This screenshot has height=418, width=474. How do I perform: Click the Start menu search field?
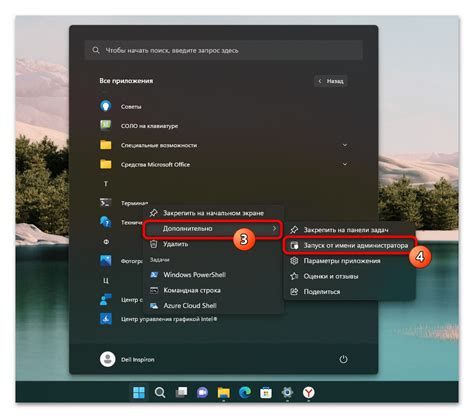coord(224,50)
